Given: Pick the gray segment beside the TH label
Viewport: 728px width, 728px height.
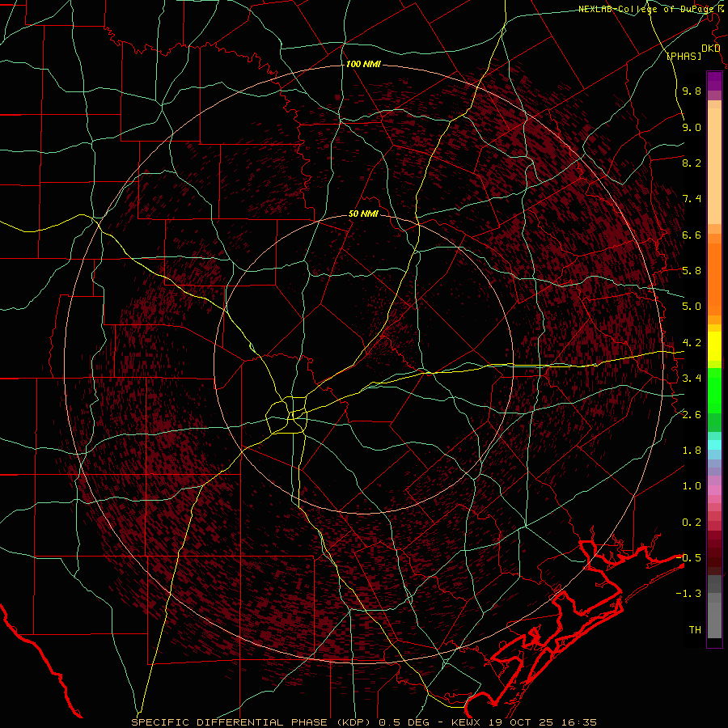Looking at the screenshot, I should (x=714, y=622).
